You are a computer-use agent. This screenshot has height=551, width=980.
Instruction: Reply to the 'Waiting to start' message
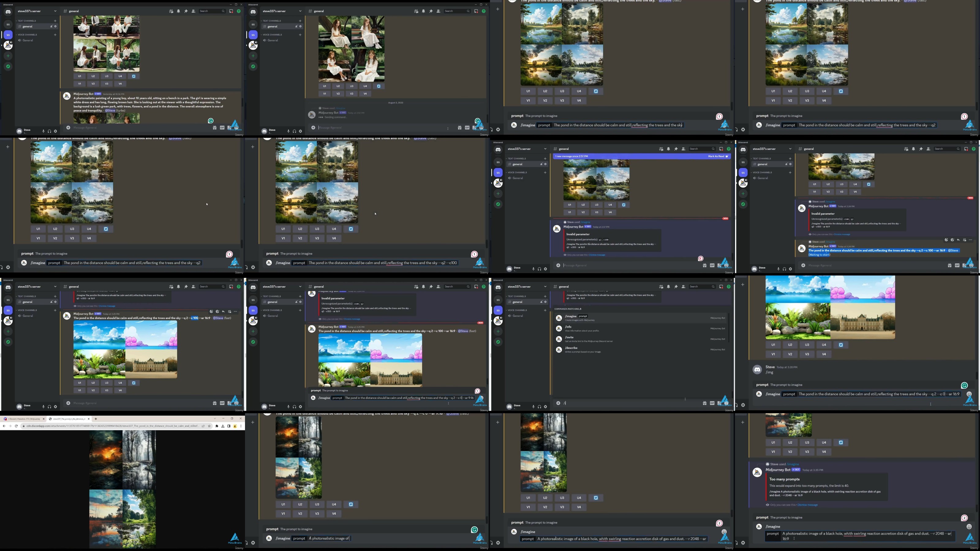(958, 240)
